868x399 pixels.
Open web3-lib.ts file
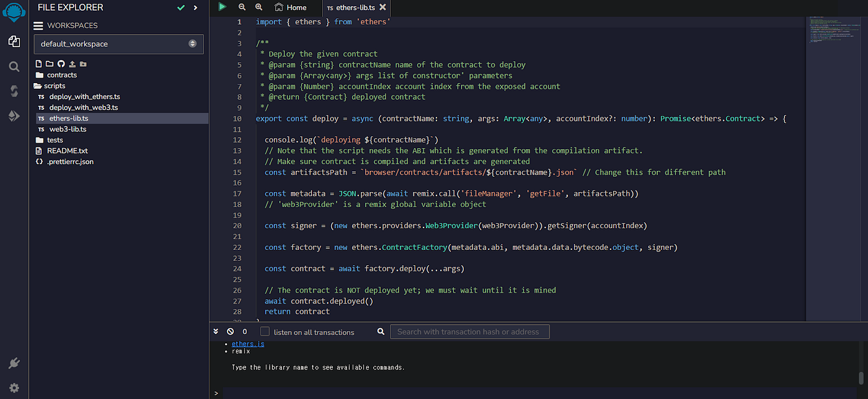[68, 129]
